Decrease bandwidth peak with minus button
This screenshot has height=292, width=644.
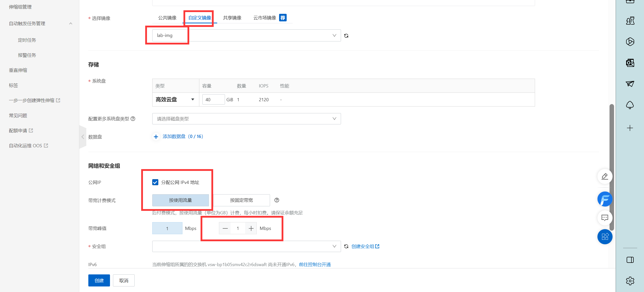pos(225,228)
